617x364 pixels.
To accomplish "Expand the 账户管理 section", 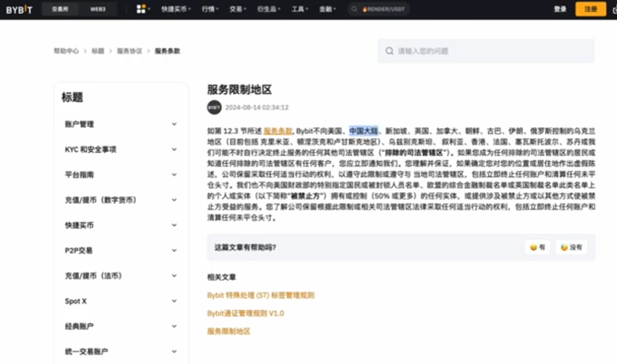I will pyautogui.click(x=121, y=124).
